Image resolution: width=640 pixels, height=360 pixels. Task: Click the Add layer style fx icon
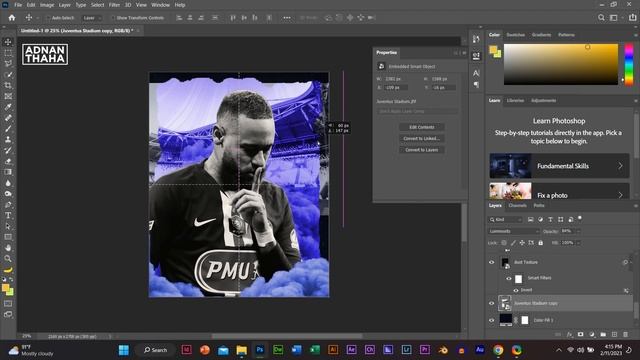coord(569,335)
